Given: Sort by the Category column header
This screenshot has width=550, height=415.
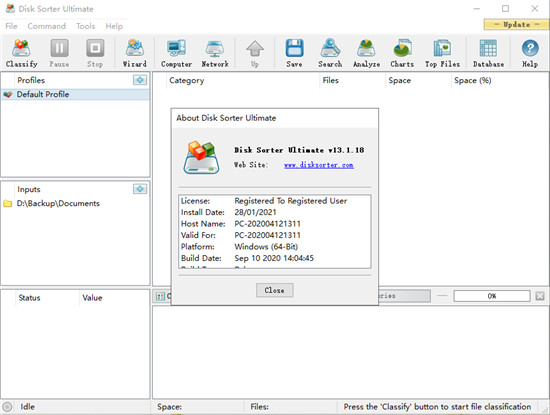Looking at the screenshot, I should click(x=186, y=80).
